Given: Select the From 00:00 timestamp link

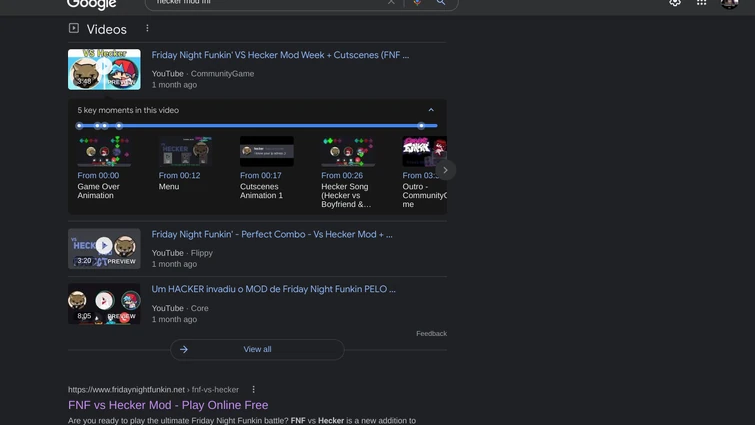Looking at the screenshot, I should pyautogui.click(x=98, y=176).
